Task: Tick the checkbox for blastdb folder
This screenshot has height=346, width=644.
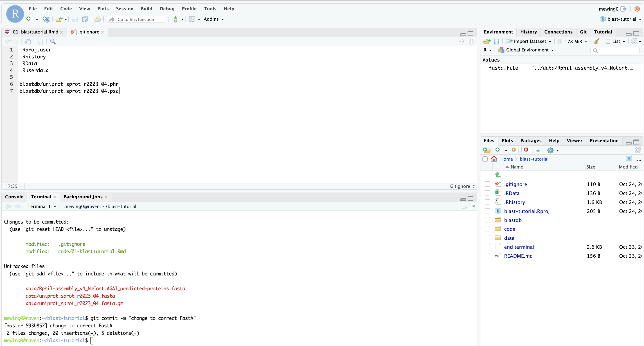Action: 487,220
